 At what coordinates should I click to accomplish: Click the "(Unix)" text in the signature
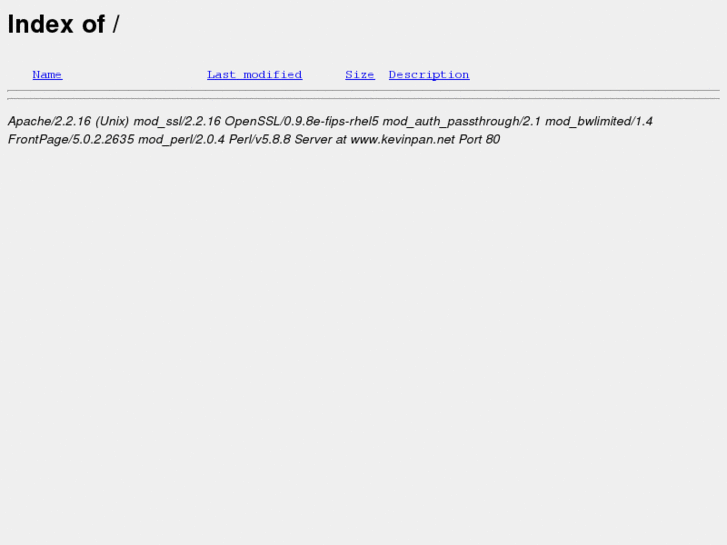112,122
